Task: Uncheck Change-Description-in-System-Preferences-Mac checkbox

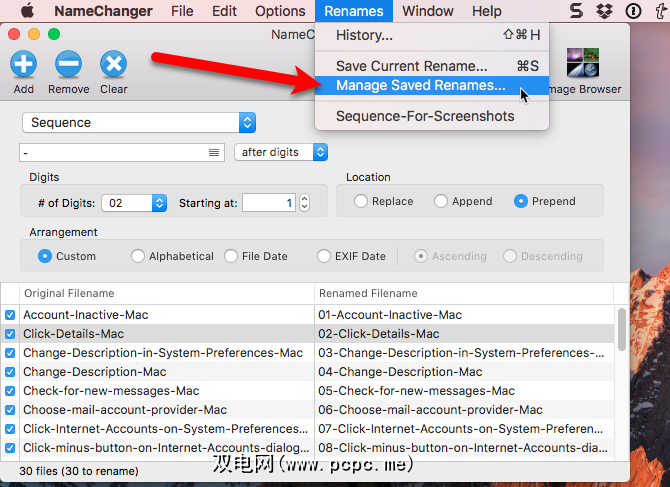Action: point(10,353)
